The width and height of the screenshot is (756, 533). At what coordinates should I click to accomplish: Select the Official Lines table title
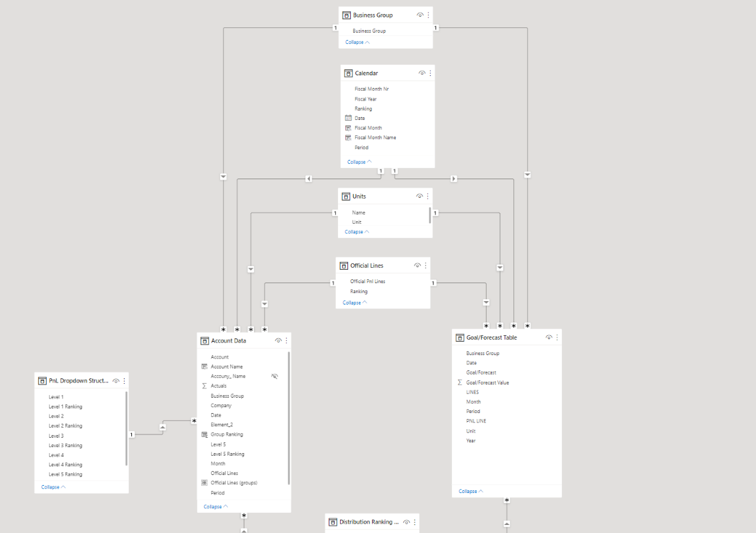(x=367, y=266)
